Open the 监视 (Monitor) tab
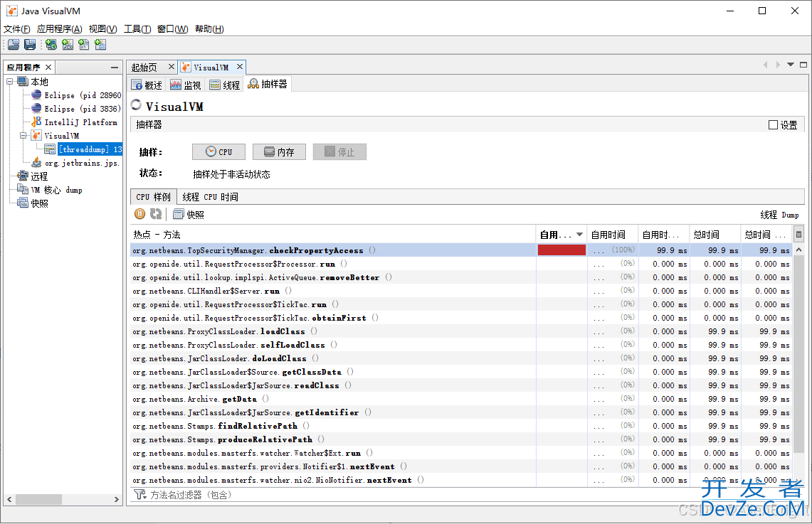 coord(186,85)
